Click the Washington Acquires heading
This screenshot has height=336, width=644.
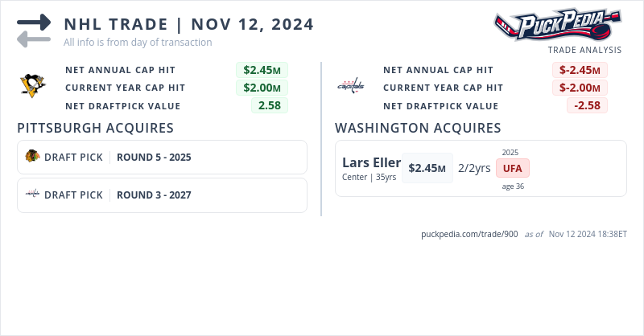[418, 128]
